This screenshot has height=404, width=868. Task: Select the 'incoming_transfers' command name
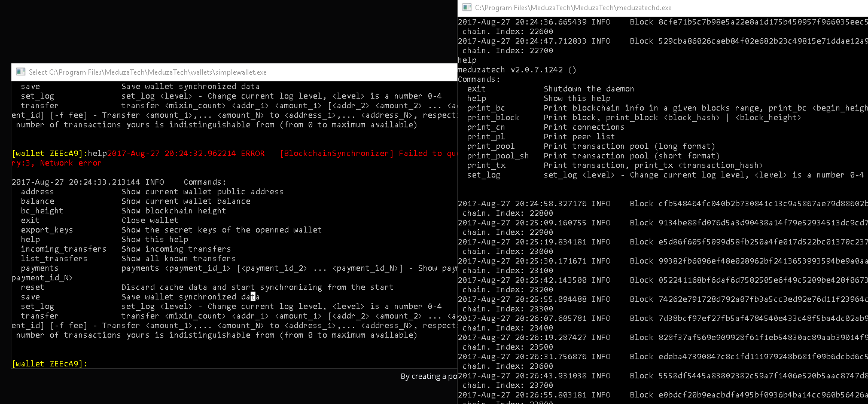pos(63,249)
